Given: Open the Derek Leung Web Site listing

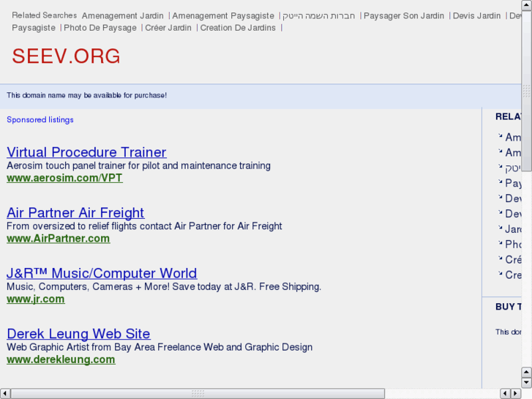Looking at the screenshot, I should (78, 334).
